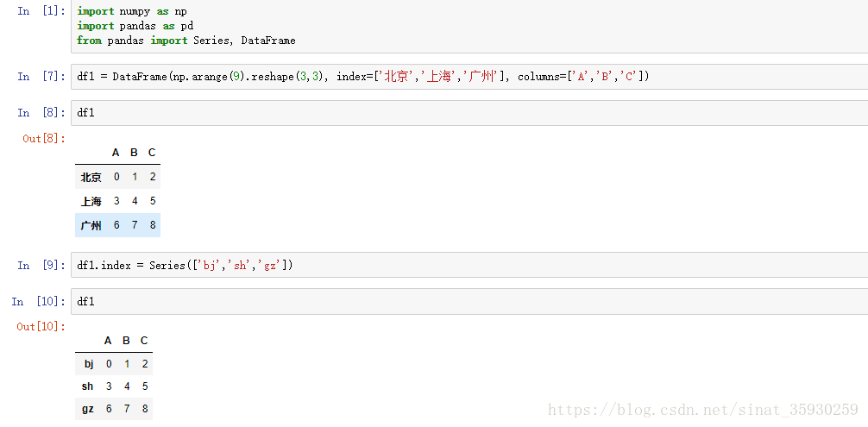Click the sh row index label
The image size is (868, 427).
(x=87, y=386)
